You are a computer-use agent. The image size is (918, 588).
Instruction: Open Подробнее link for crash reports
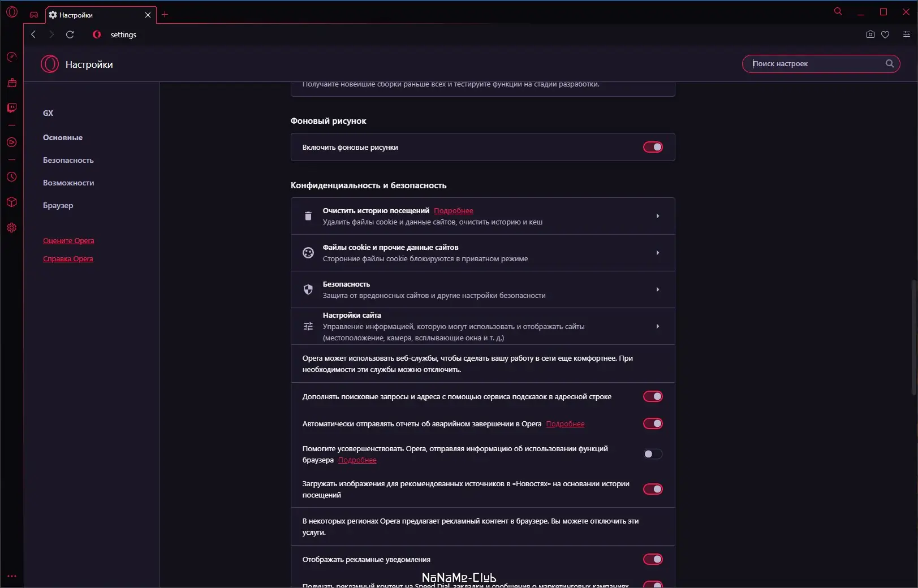pos(565,423)
